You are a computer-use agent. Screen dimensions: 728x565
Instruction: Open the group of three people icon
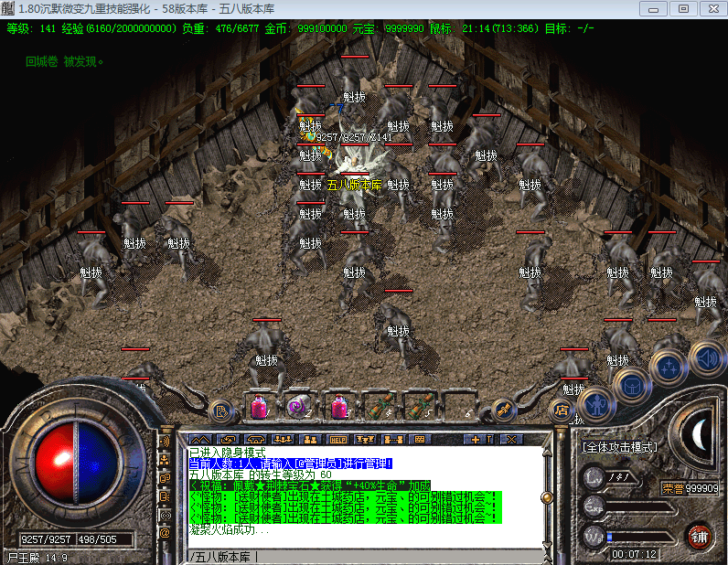pos(283,439)
